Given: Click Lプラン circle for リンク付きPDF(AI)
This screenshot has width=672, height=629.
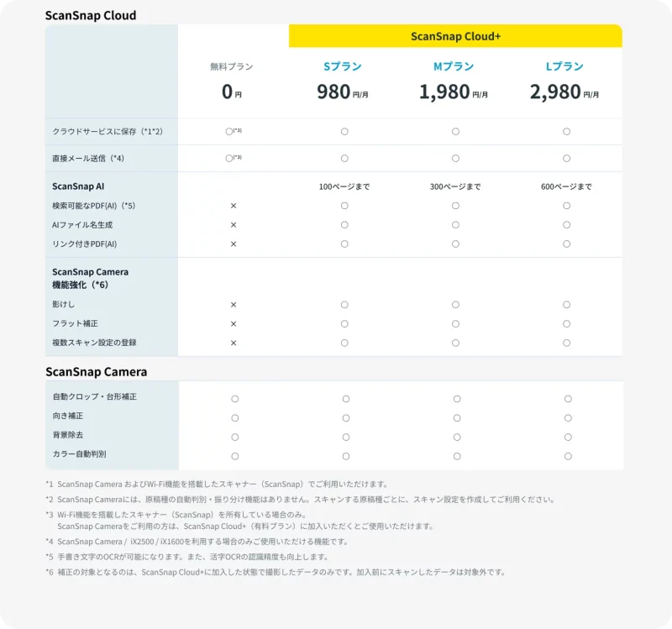Looking at the screenshot, I should click(x=566, y=244).
